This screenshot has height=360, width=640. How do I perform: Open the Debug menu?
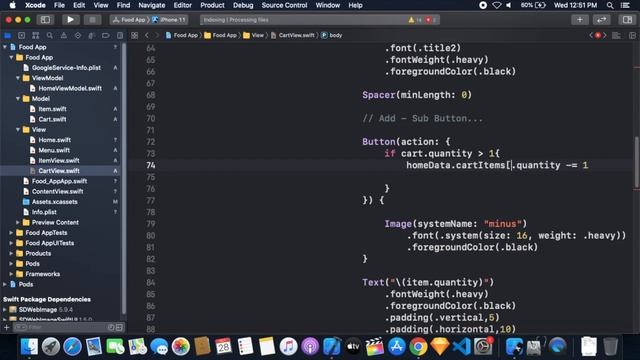[243, 5]
